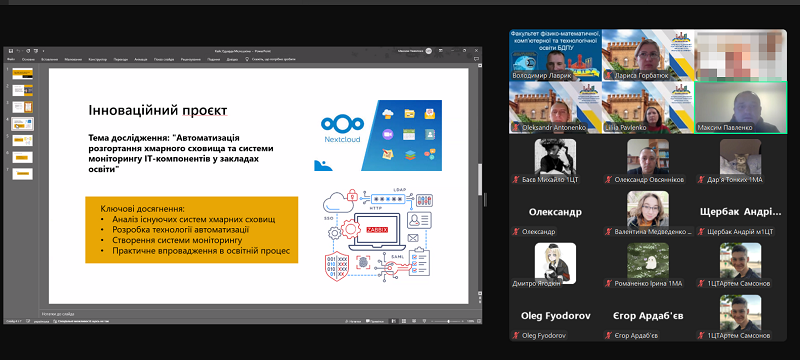Click the zoom percentage value
800x360 pixels.
point(470,321)
